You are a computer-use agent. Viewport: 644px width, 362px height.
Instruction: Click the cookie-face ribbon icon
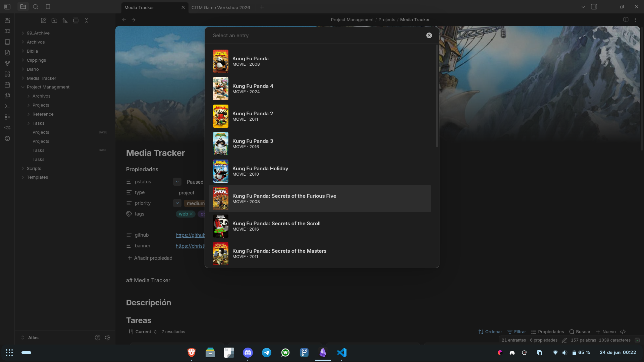[7, 138]
